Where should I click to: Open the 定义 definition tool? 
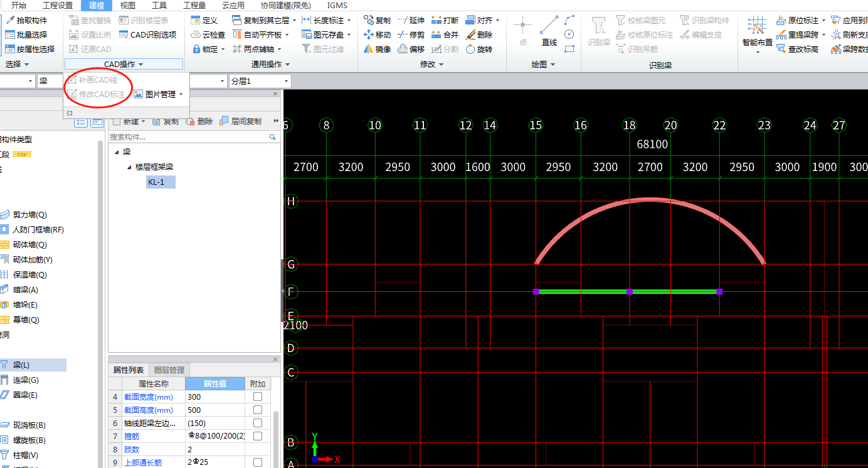tap(204, 21)
